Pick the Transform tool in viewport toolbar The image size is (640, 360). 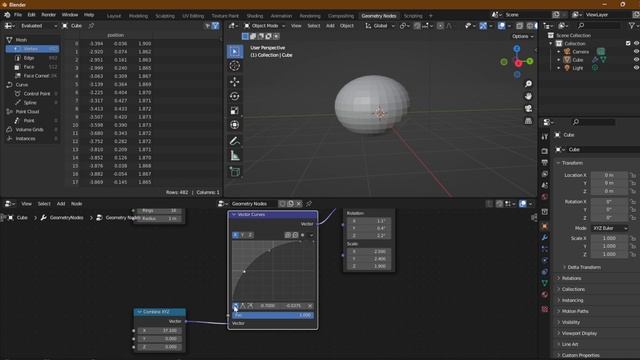click(235, 125)
